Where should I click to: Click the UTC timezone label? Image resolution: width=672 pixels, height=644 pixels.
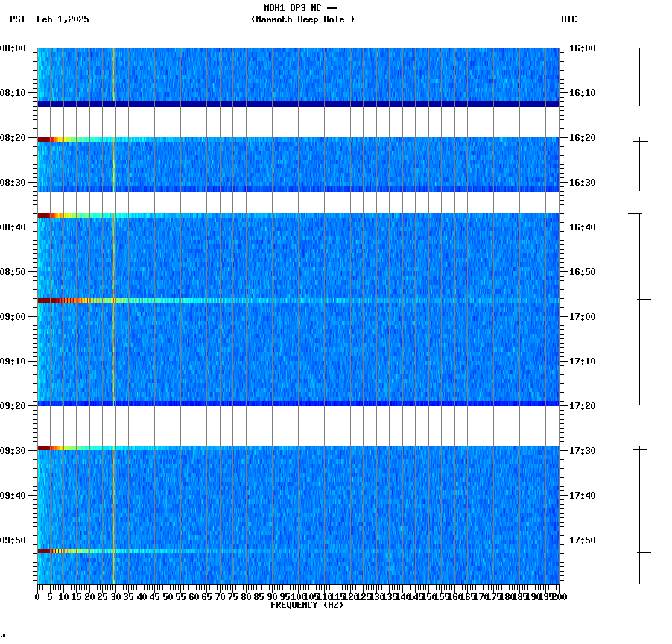(569, 20)
